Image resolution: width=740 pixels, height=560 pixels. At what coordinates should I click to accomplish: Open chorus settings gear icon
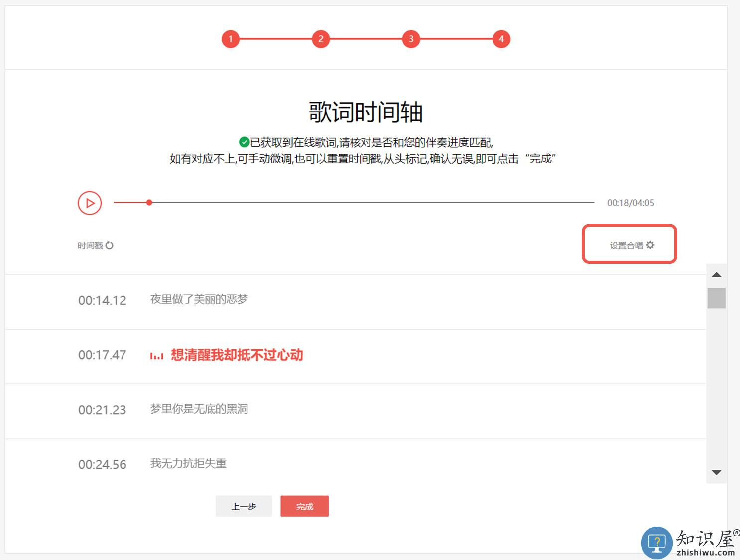point(650,245)
